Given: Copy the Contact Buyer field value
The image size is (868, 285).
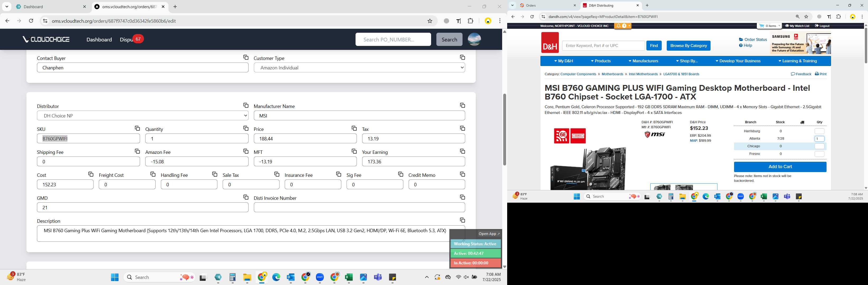Looking at the screenshot, I should [x=246, y=58].
